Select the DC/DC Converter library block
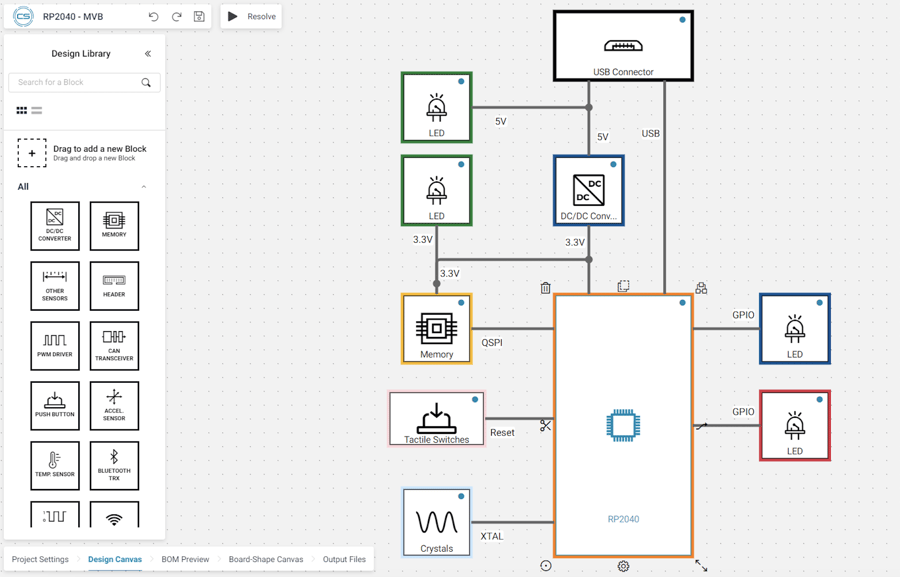 55,226
